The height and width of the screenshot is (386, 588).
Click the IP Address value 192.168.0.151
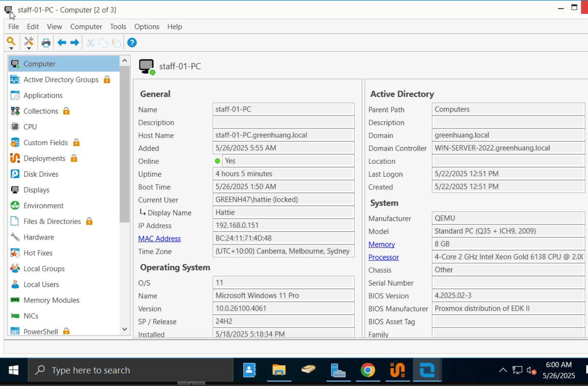(x=283, y=225)
